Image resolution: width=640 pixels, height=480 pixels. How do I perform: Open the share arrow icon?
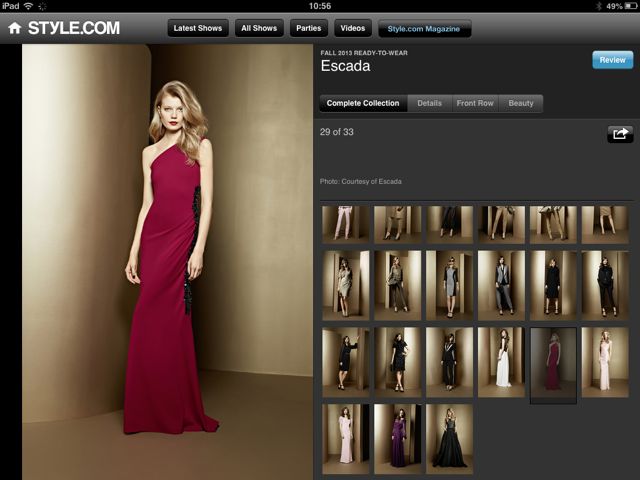click(620, 134)
